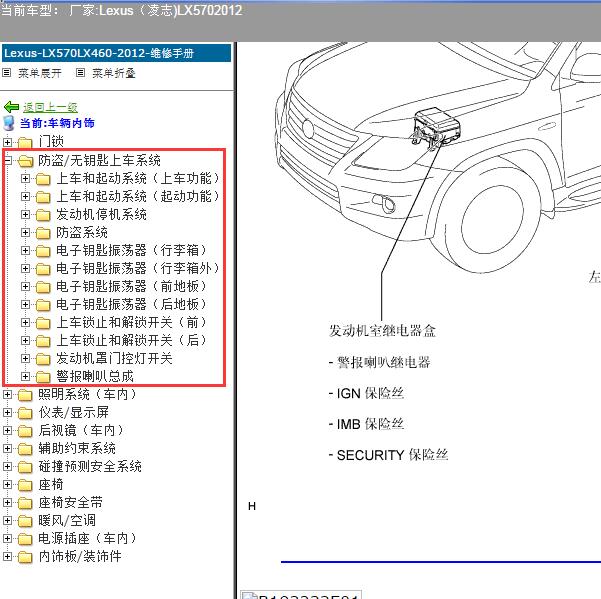Click the SECURITY 保险丝 list entry
This screenshot has height=599, width=601.
[388, 455]
